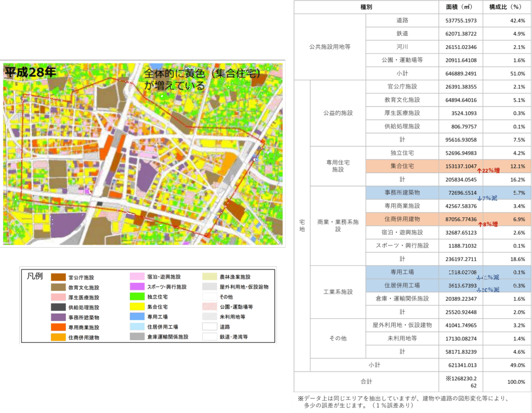Click the 倉庫・運輸関係施設 table row label
532x413 pixels.
(402, 299)
